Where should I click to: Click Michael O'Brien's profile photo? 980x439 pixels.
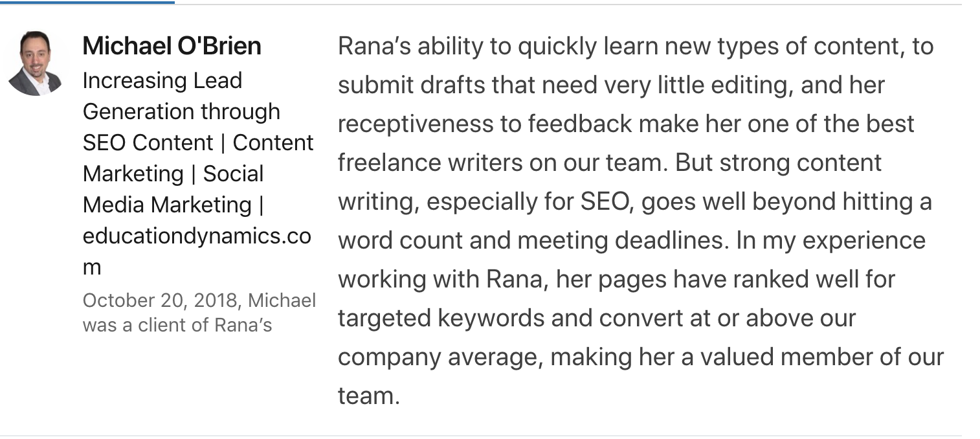coord(35,64)
